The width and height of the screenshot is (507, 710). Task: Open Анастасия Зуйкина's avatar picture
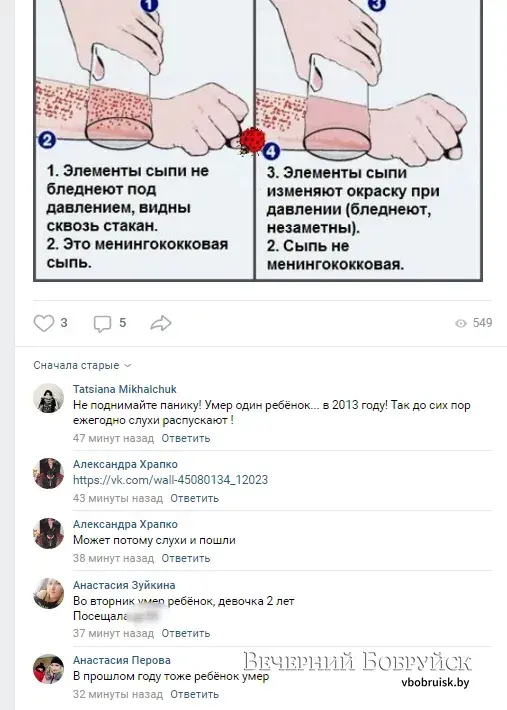tap(48, 593)
